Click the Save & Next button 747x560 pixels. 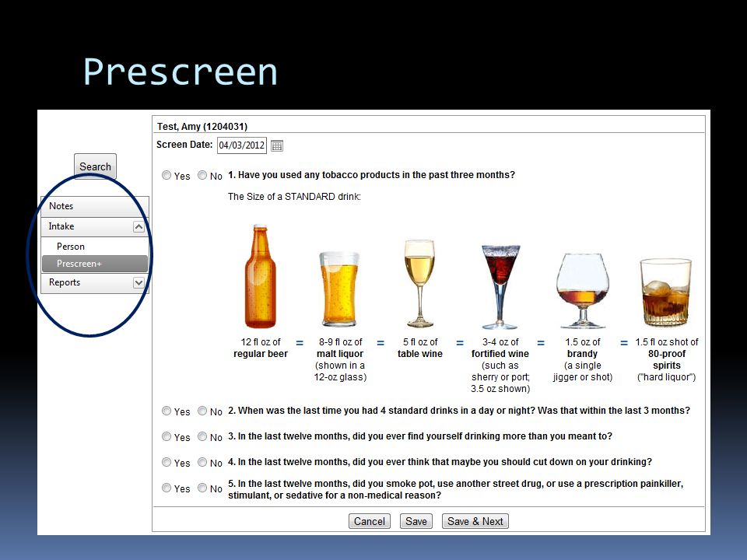tap(475, 521)
